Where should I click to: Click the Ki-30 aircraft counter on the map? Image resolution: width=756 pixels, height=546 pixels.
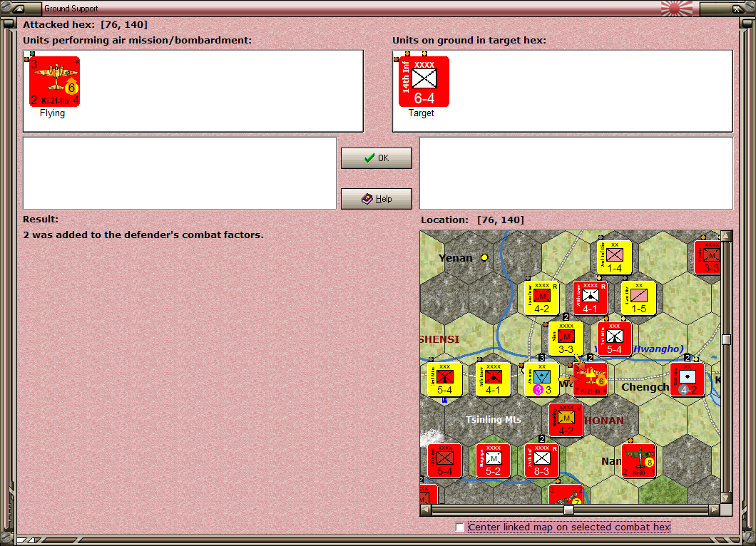[639, 460]
